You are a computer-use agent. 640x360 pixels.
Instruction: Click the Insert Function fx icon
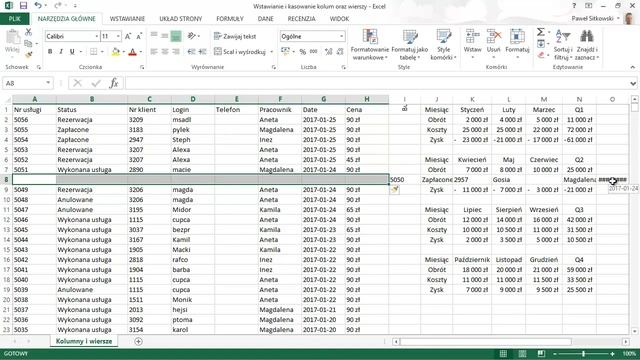[x=113, y=83]
